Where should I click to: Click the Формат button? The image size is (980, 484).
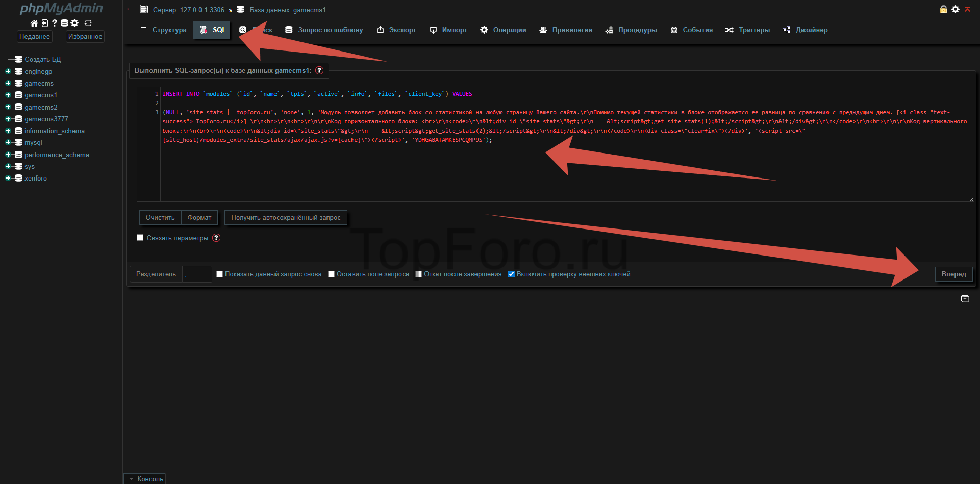click(199, 218)
